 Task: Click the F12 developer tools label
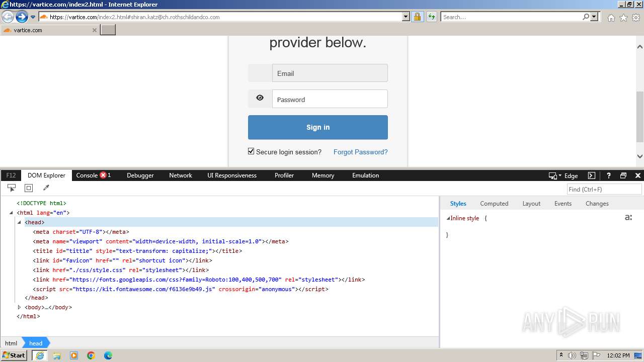coord(11,175)
